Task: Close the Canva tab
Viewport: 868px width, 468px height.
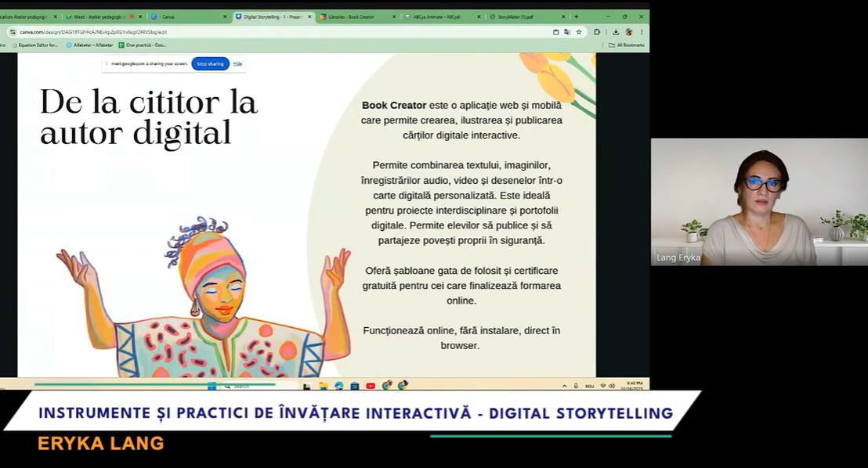Action: (225, 16)
